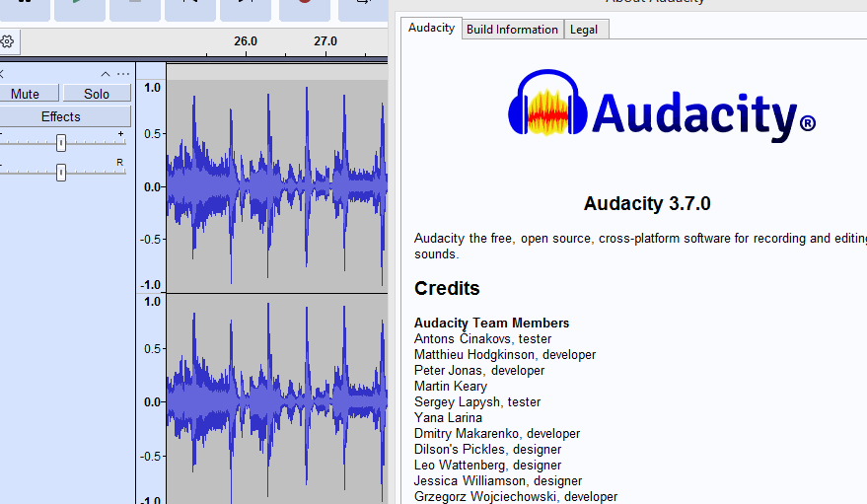Click the 26.0 mark on the timeline ruler
Screen dimensions: 867x504
point(246,41)
